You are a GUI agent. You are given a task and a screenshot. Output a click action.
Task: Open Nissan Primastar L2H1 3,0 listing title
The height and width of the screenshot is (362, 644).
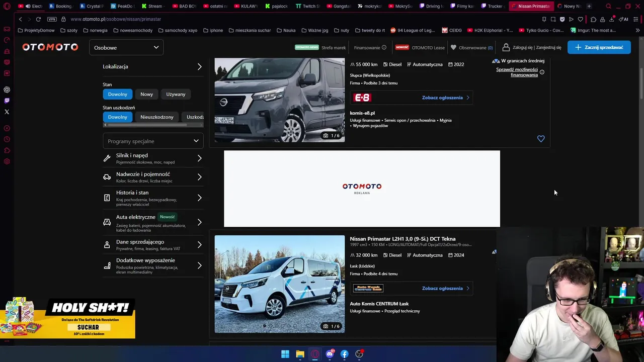tap(403, 239)
